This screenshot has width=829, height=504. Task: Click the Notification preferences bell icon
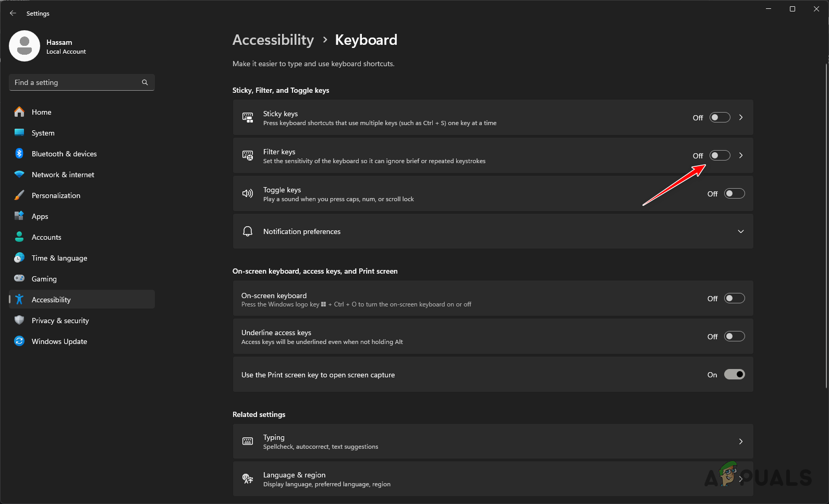tap(247, 231)
